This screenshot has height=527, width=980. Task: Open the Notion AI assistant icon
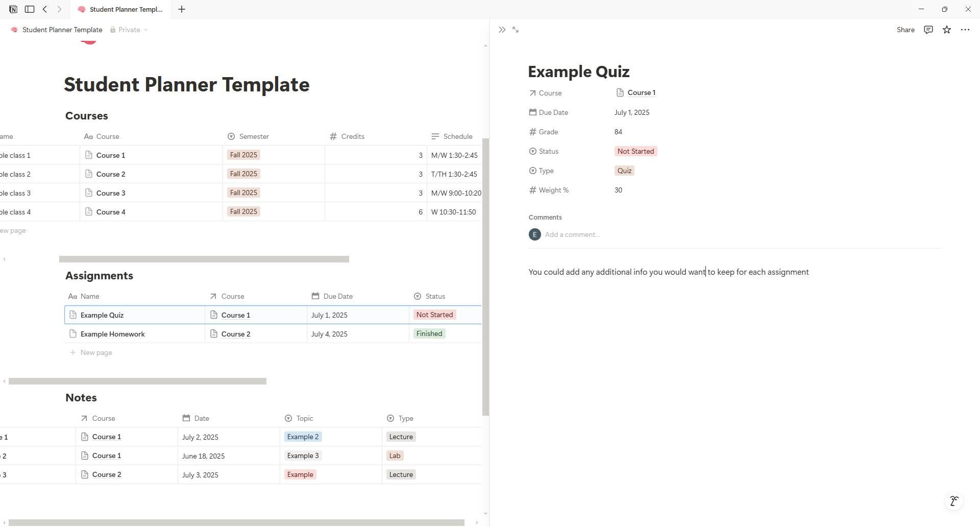coord(953,501)
